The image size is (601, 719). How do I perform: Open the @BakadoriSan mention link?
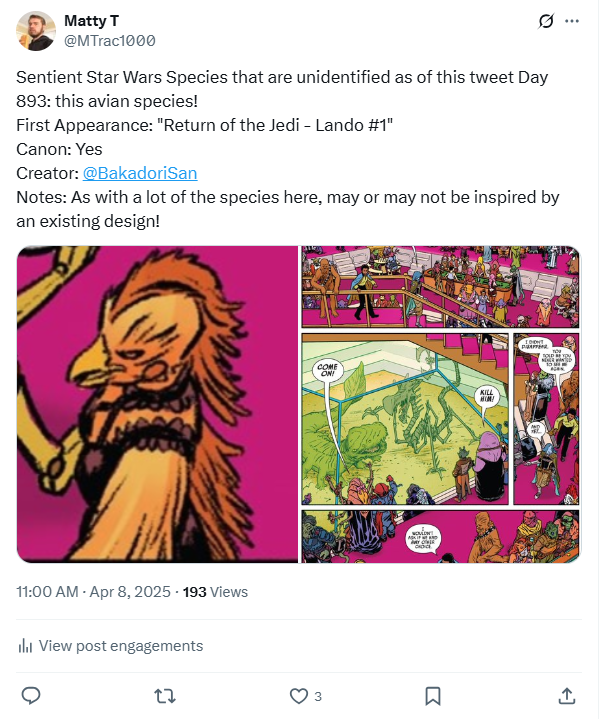click(141, 171)
